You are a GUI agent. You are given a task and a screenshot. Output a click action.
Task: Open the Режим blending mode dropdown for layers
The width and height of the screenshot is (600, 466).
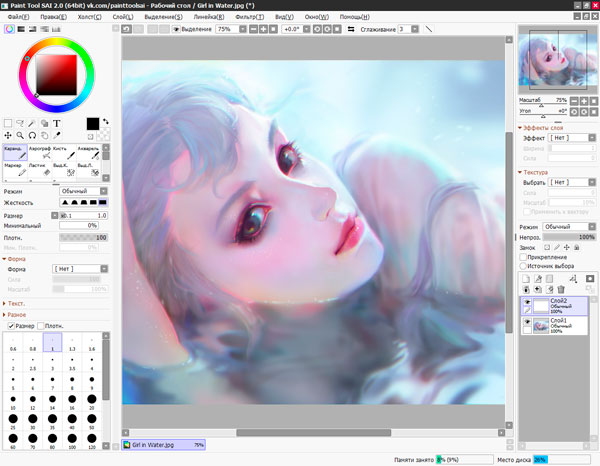[x=568, y=227]
